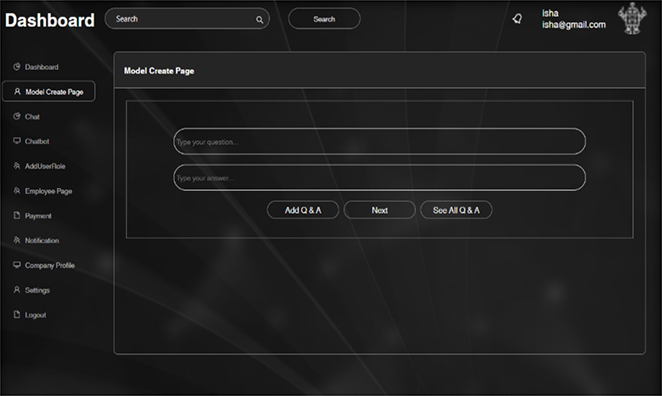This screenshot has width=662, height=396.
Task: Click the 'isha' username text
Action: click(x=550, y=14)
